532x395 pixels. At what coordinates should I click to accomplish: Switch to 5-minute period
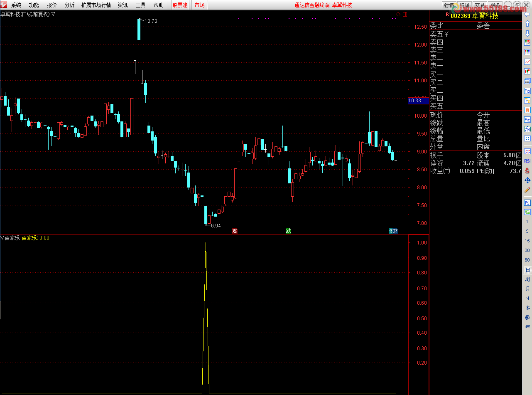(527, 231)
